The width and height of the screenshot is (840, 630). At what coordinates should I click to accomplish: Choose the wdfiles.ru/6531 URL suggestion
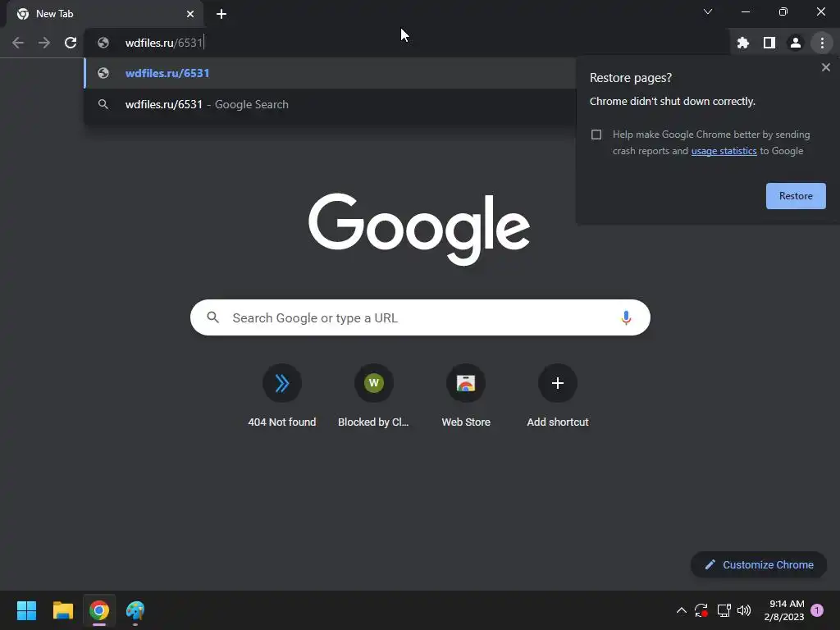point(330,73)
